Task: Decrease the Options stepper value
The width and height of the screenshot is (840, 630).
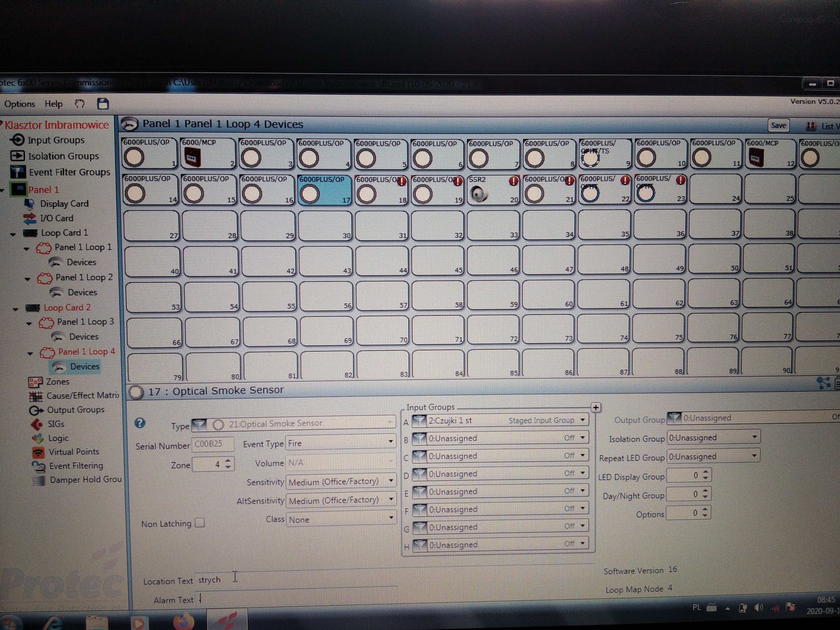Action: tap(705, 516)
